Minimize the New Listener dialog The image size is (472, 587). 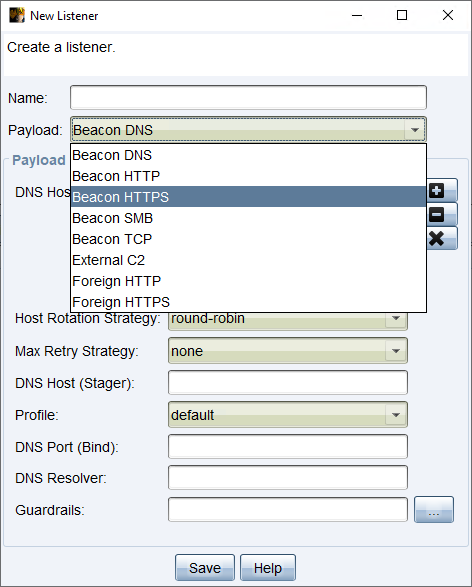tap(357, 15)
